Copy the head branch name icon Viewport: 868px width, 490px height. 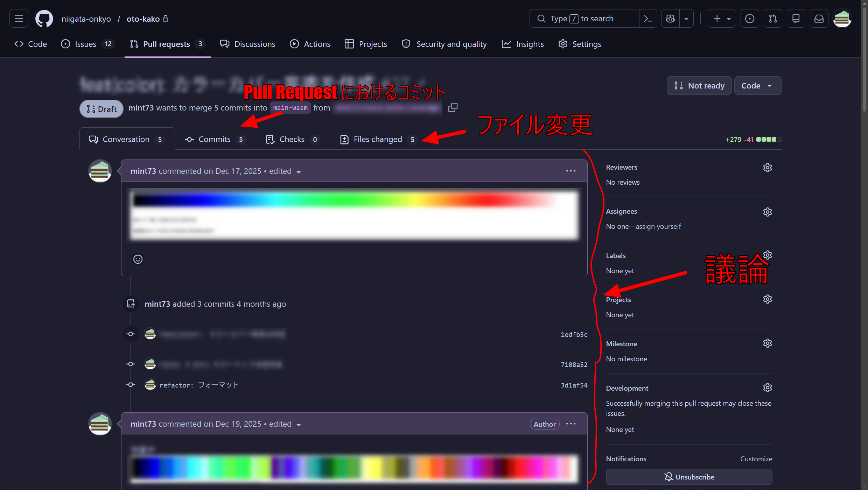(x=453, y=108)
